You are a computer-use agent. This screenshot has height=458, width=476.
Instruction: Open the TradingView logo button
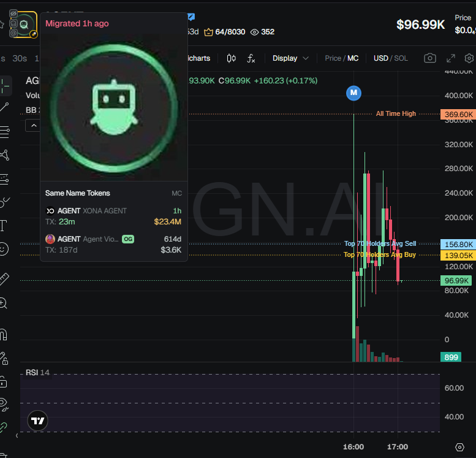[x=37, y=421]
